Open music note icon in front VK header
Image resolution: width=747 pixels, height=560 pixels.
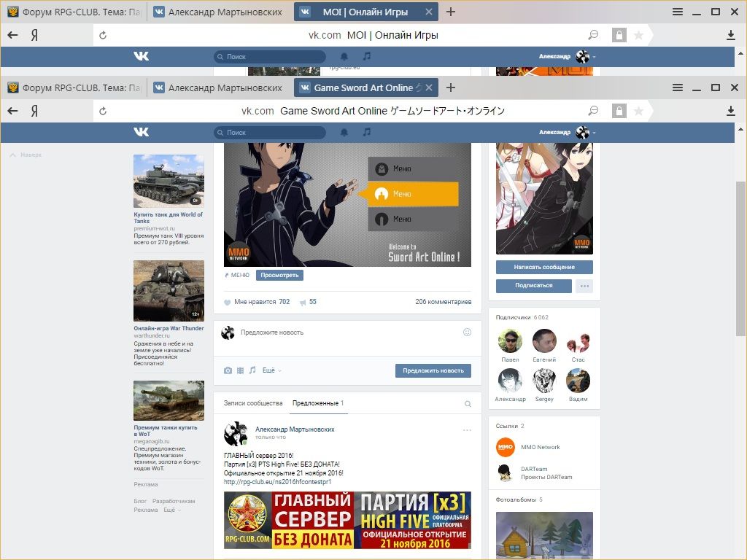366,132
